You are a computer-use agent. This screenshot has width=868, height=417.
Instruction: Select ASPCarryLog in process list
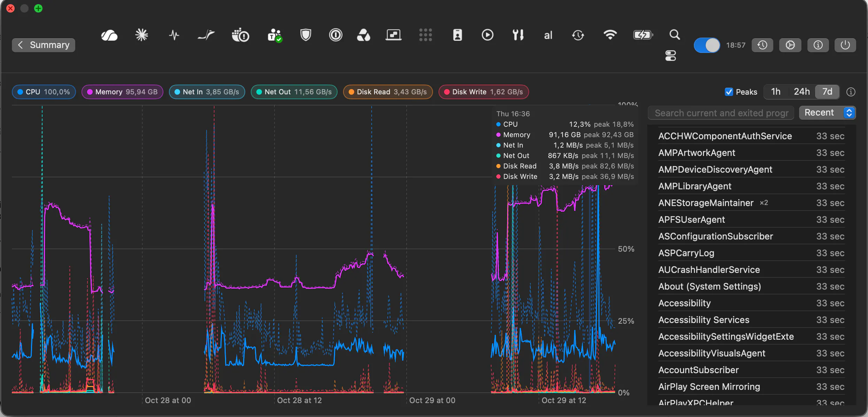[751, 253]
